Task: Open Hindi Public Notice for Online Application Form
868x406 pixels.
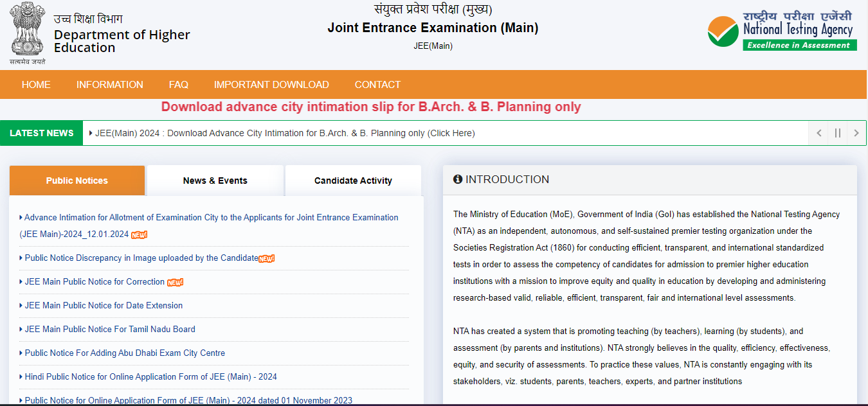Action: [x=151, y=377]
